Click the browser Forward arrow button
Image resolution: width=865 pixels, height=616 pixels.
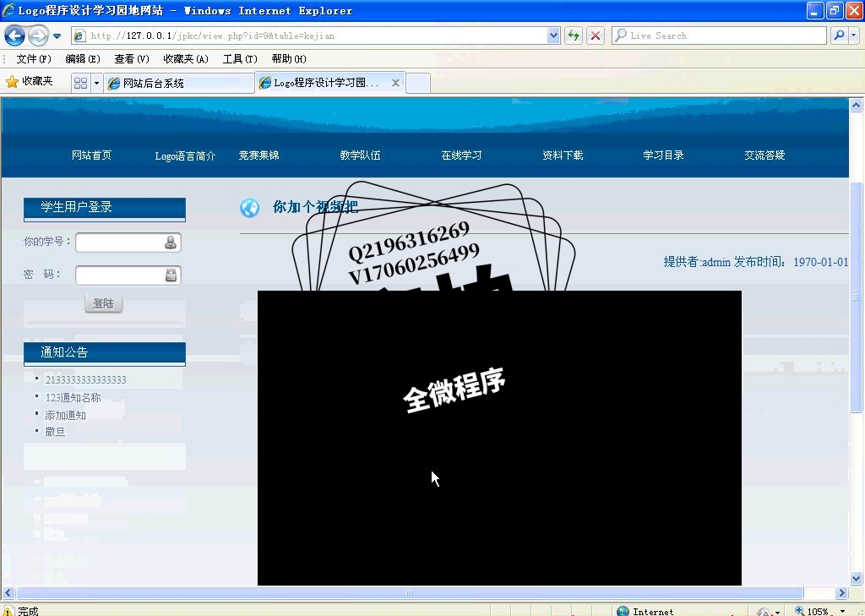(x=38, y=35)
